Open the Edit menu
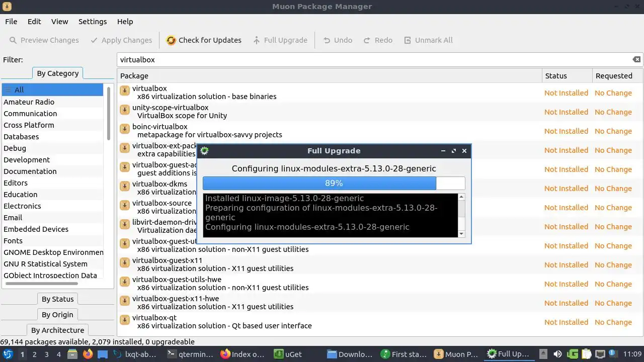Viewport: 644px width, 362px height. [34, 22]
